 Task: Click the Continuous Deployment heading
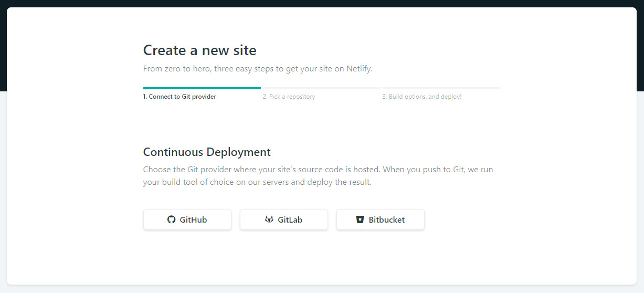coord(207,152)
